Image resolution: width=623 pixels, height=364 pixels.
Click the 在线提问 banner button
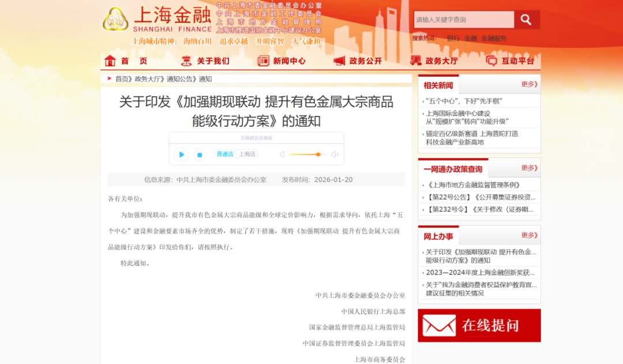479,325
